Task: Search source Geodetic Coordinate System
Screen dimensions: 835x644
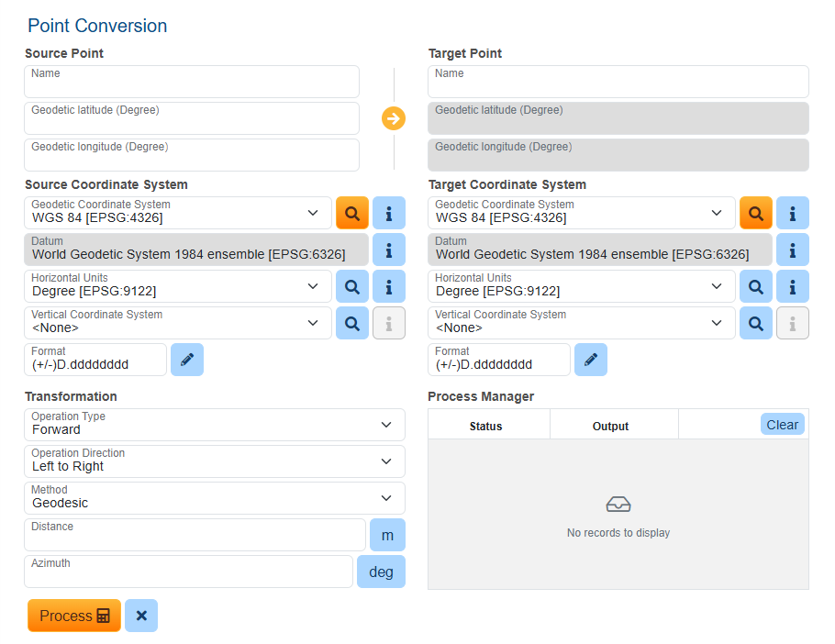Action: pos(352,213)
